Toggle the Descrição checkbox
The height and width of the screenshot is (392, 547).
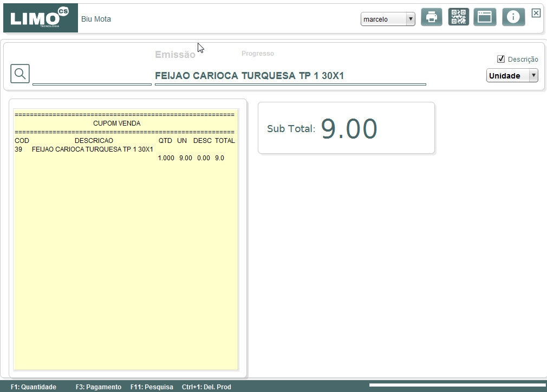[x=501, y=59]
